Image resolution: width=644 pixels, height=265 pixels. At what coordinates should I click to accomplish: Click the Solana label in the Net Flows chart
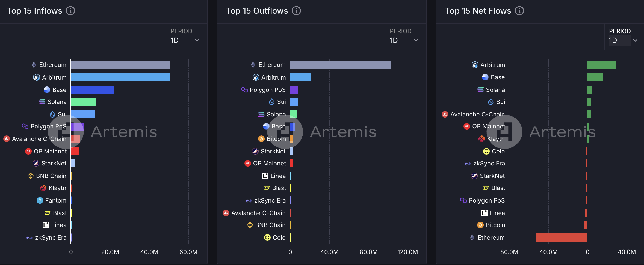click(x=495, y=90)
